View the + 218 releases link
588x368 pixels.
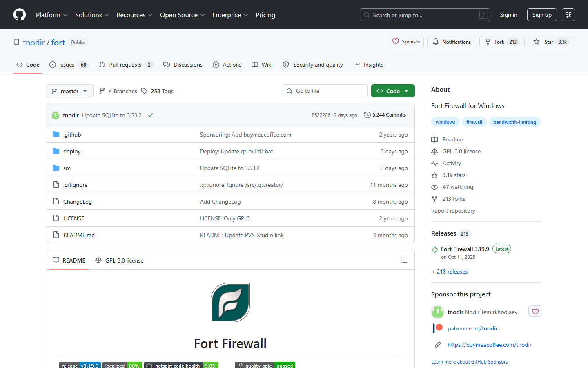(450, 272)
